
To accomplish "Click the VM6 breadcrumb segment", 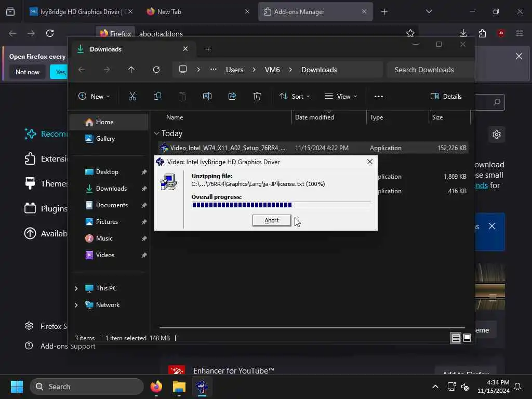I will [272, 70].
